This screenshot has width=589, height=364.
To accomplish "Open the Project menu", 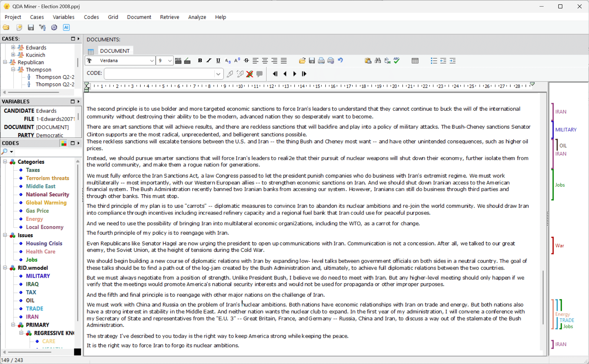I will (x=13, y=17).
